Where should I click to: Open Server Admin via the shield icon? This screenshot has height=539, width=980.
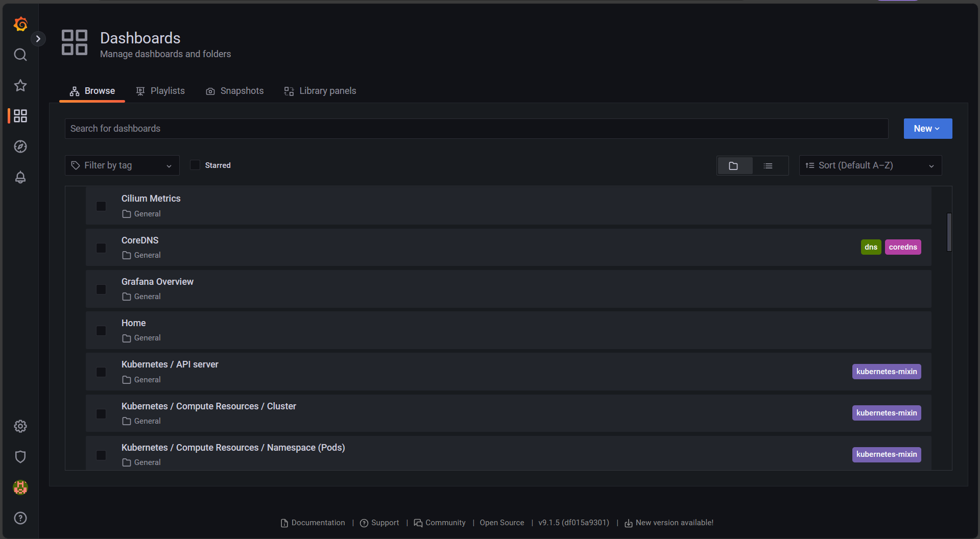coord(20,457)
